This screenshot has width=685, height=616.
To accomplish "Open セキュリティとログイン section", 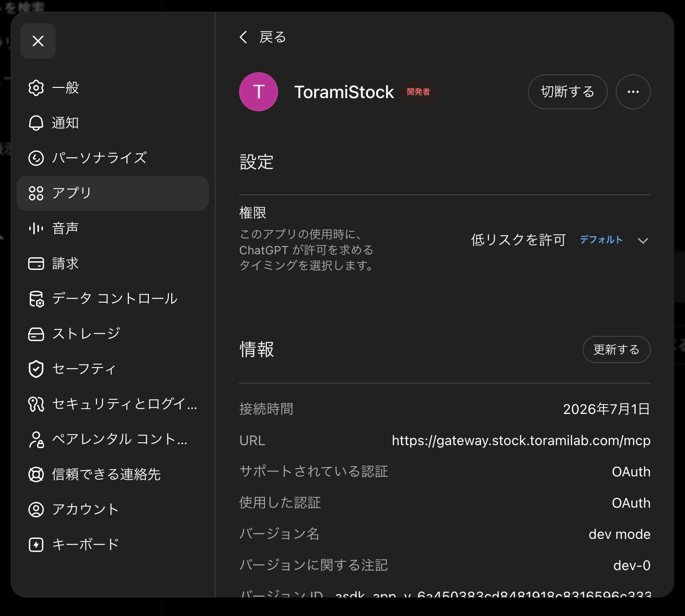I will (x=113, y=404).
